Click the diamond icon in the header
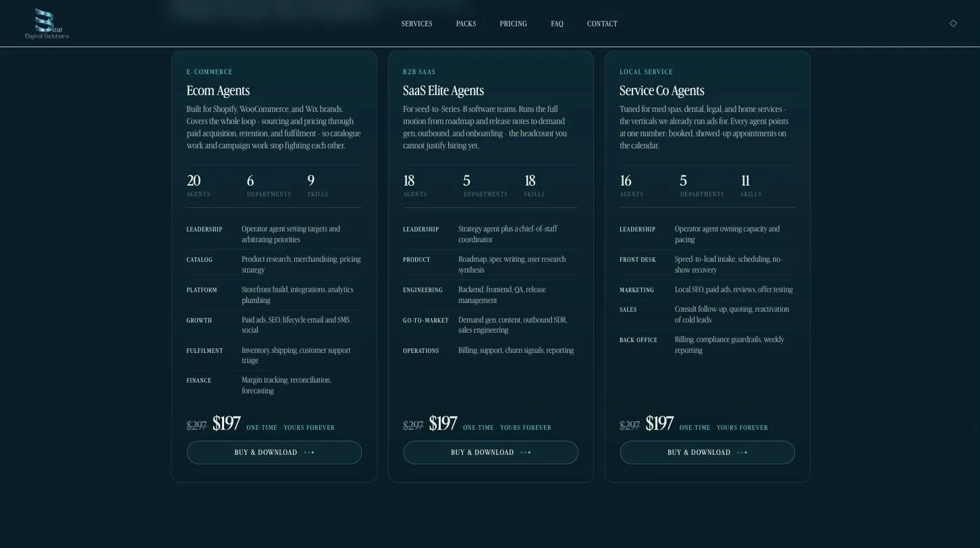 [953, 24]
